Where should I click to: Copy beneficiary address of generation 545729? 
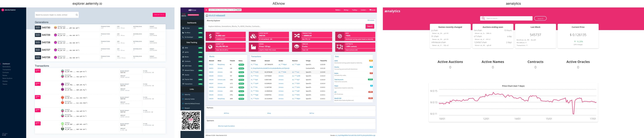(x=79, y=35)
